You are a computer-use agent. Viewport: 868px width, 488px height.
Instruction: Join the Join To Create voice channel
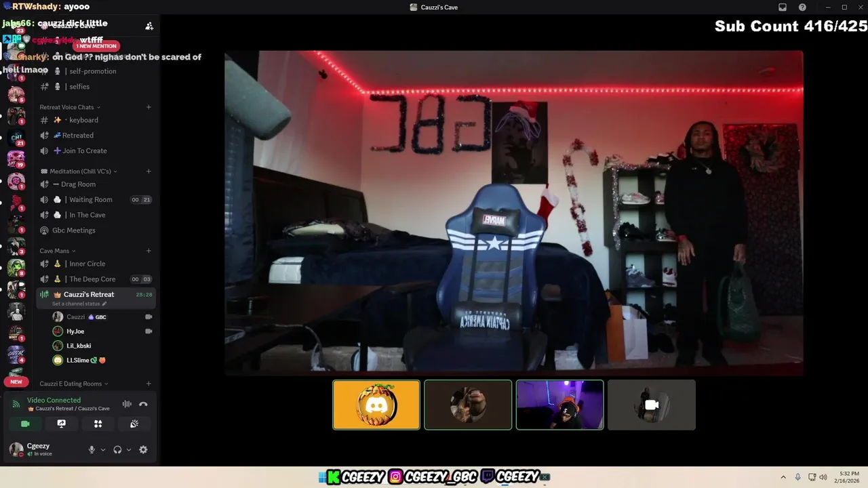click(x=96, y=150)
